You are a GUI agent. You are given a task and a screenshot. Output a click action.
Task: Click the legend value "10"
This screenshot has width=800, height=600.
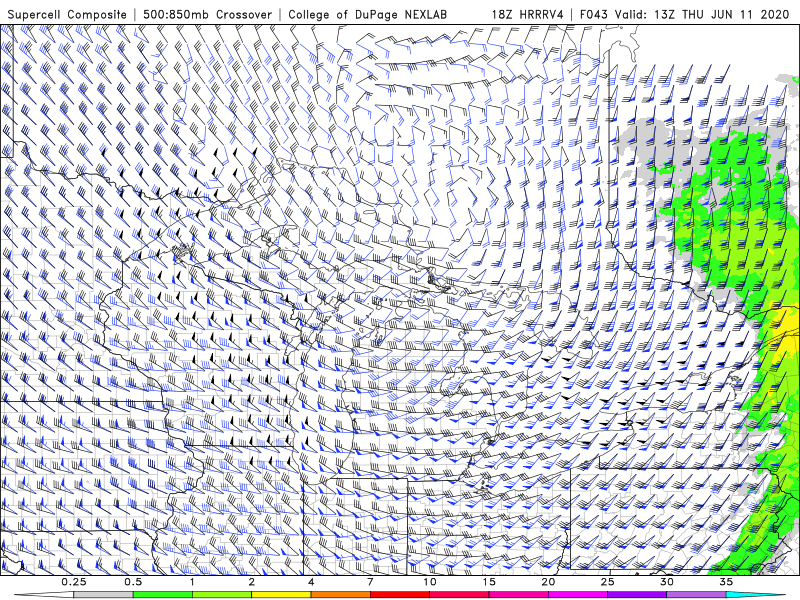click(x=430, y=582)
